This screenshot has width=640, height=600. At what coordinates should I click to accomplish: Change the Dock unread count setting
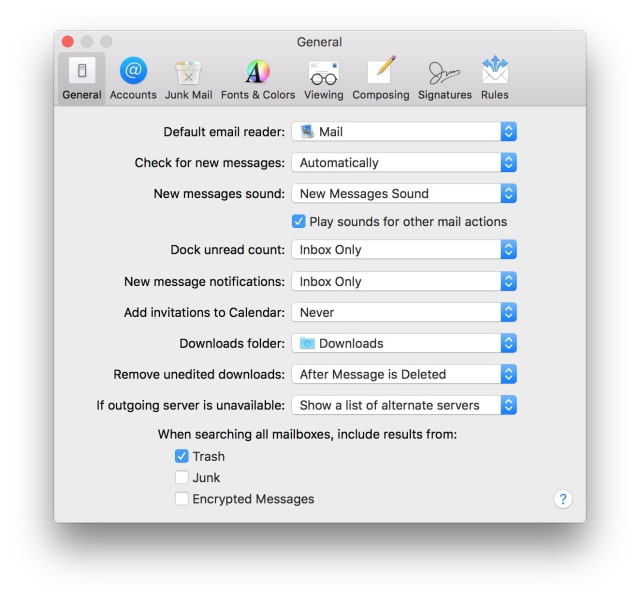point(404,250)
